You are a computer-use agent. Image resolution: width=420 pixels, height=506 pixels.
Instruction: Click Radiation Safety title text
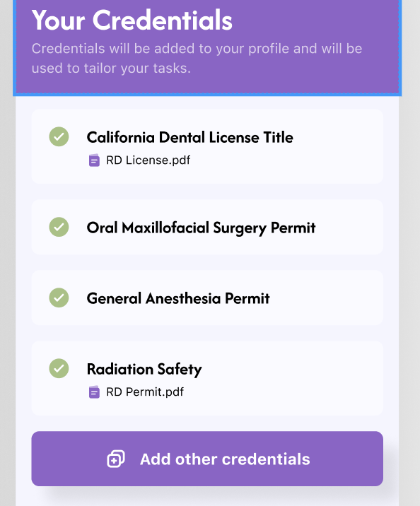click(x=144, y=369)
